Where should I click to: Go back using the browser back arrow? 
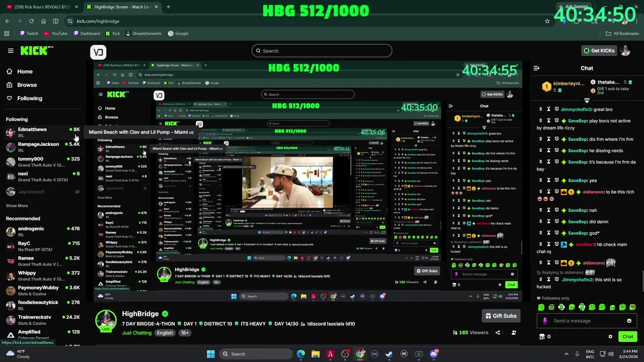point(7,21)
